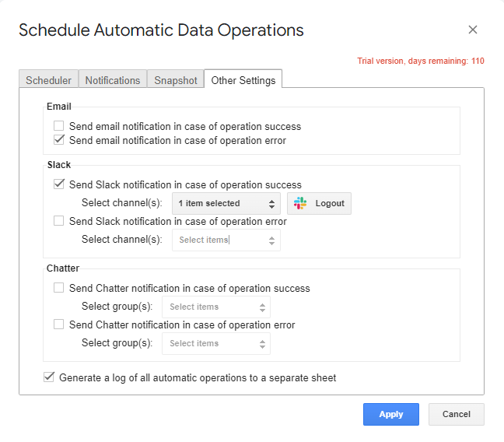Enable Slack notification on operation error
The height and width of the screenshot is (442, 504).
(x=58, y=221)
